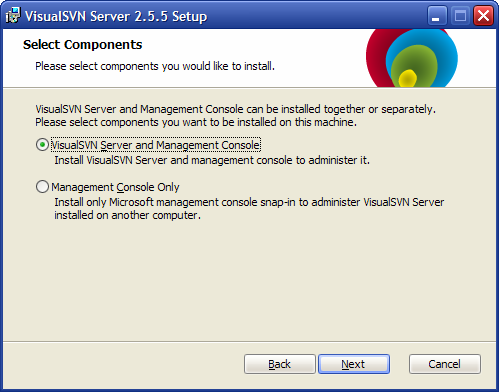Minimize the VisualSVN Server Setup window
The height and width of the screenshot is (392, 499).
coord(437,15)
